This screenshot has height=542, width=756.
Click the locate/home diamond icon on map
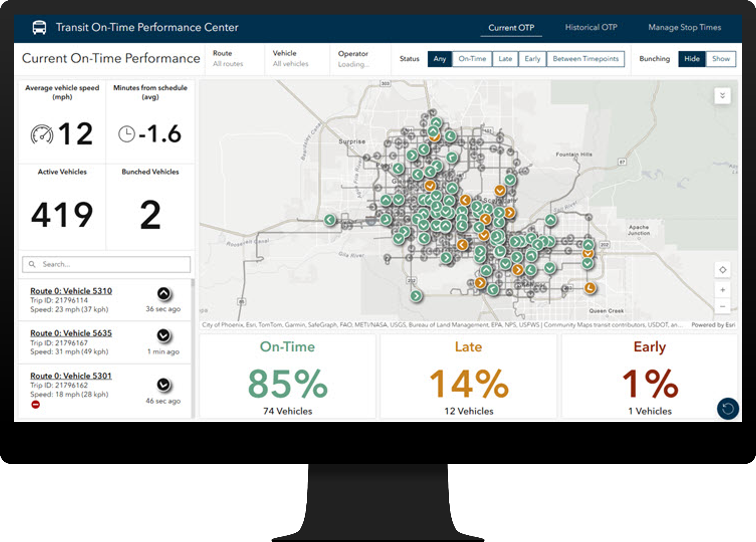[x=723, y=271]
